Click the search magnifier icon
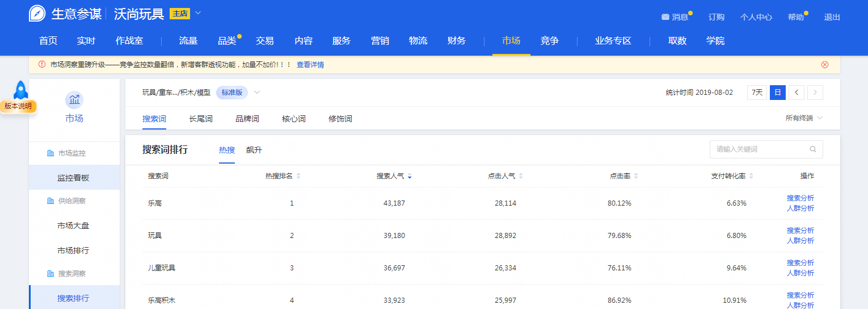 [x=813, y=149]
